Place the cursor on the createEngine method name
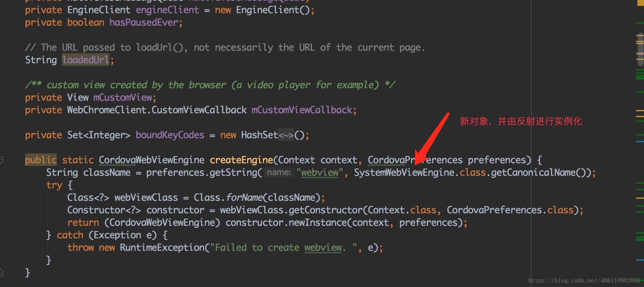The height and width of the screenshot is (287, 644). click(x=242, y=160)
